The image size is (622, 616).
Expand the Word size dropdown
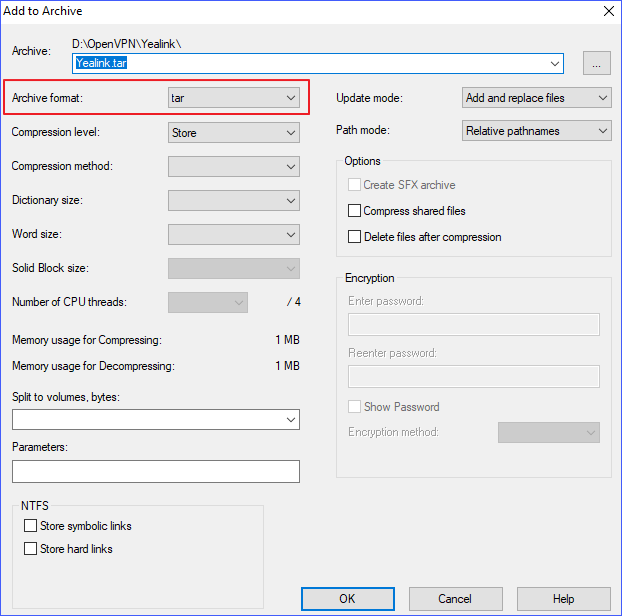(234, 235)
